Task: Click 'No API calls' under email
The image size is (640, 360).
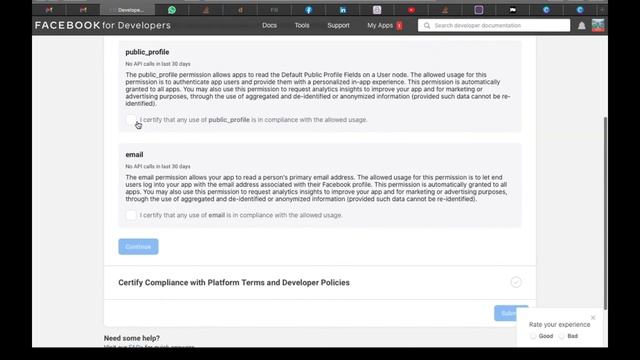Action: pos(158,167)
